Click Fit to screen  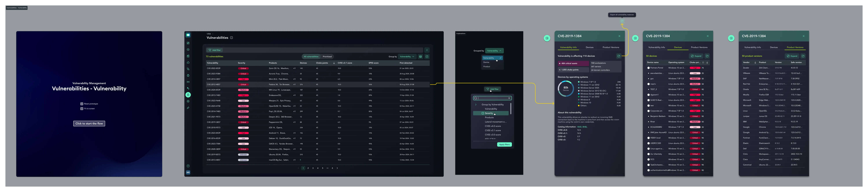(x=88, y=109)
